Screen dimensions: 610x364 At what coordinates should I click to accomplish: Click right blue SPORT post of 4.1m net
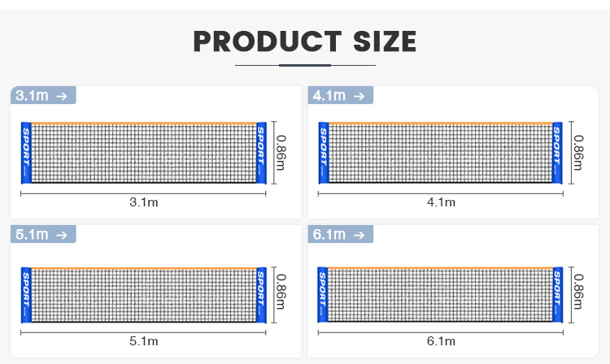[x=557, y=153]
